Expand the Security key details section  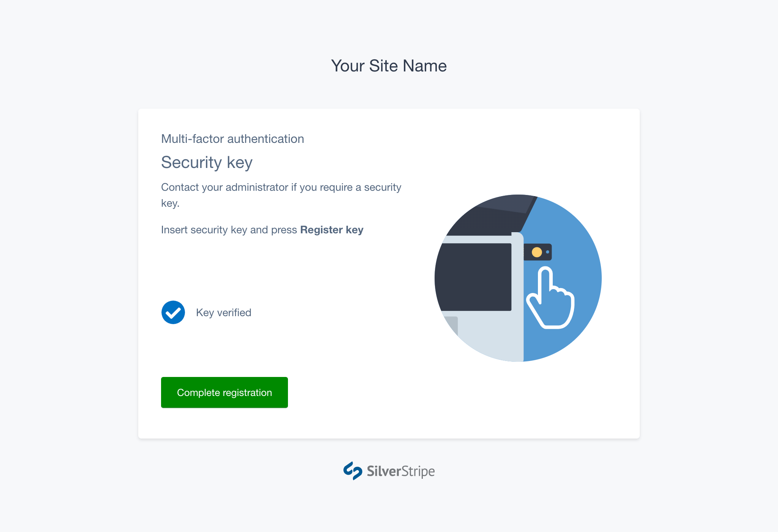[207, 162]
